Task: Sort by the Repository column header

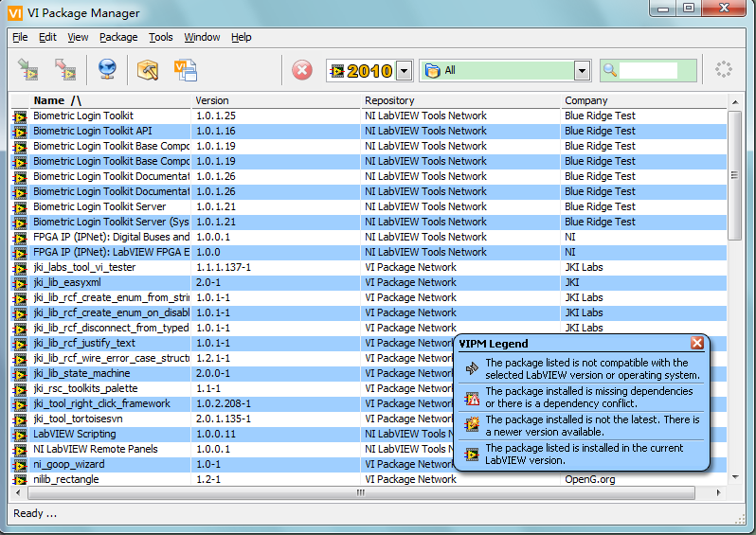Action: pos(460,100)
